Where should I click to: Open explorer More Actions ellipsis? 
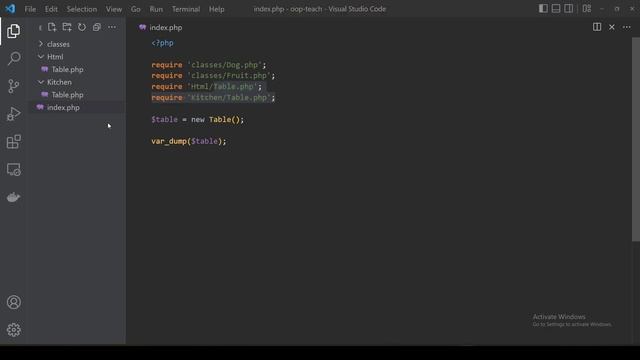click(x=112, y=27)
